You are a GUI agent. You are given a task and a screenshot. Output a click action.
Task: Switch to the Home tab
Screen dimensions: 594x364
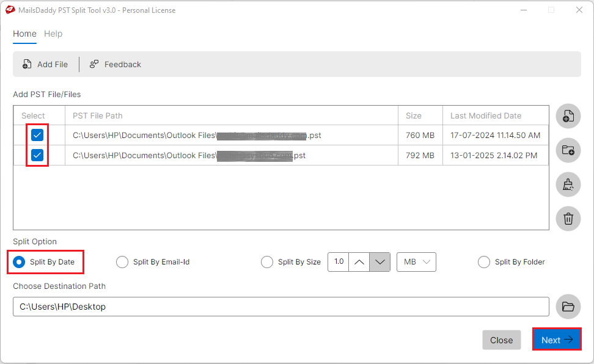tap(24, 34)
